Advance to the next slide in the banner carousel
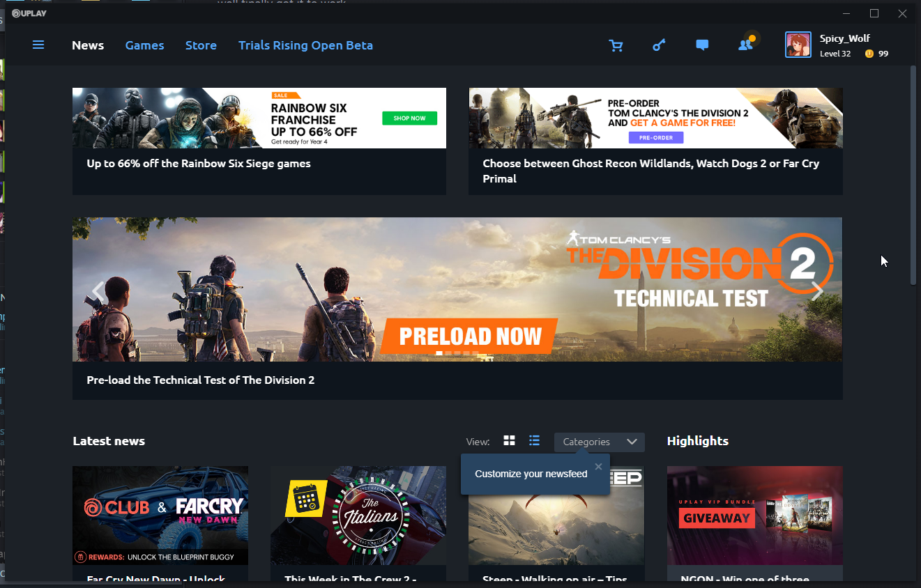The image size is (921, 588). [817, 291]
